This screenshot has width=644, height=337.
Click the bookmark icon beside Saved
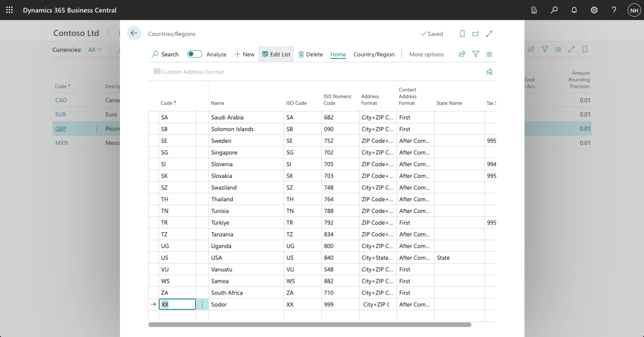pos(462,34)
